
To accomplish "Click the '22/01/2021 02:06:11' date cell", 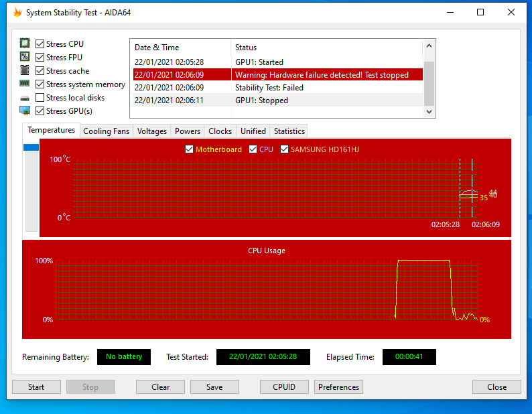I will 169,100.
